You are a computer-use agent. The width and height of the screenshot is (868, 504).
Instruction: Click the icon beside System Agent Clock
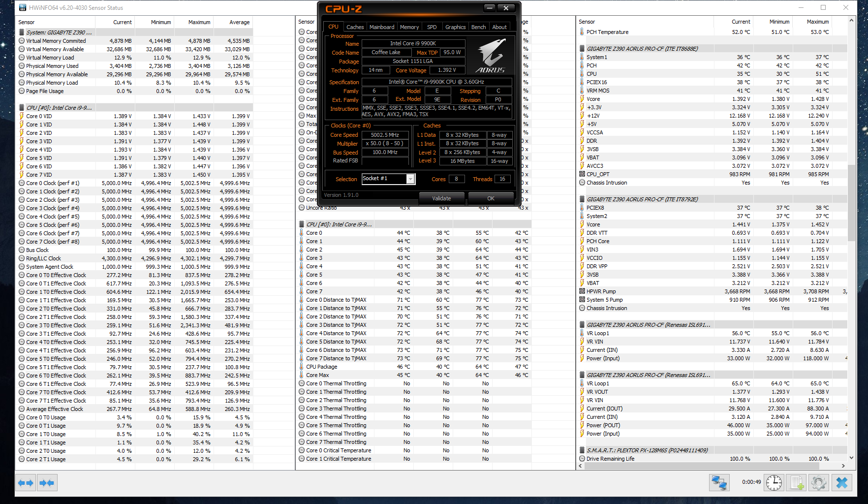coord(22,267)
